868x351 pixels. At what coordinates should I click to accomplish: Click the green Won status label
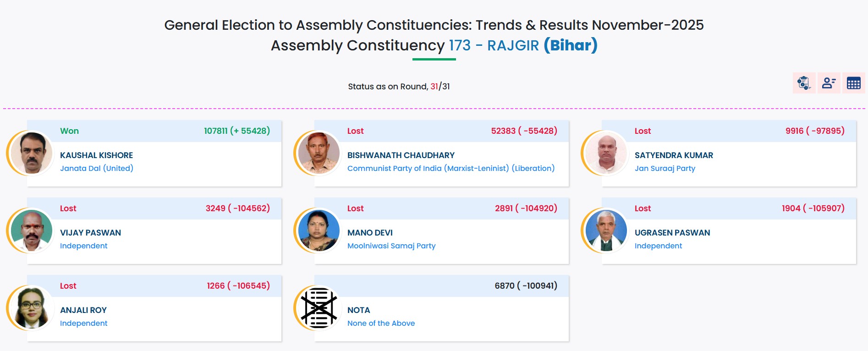69,131
